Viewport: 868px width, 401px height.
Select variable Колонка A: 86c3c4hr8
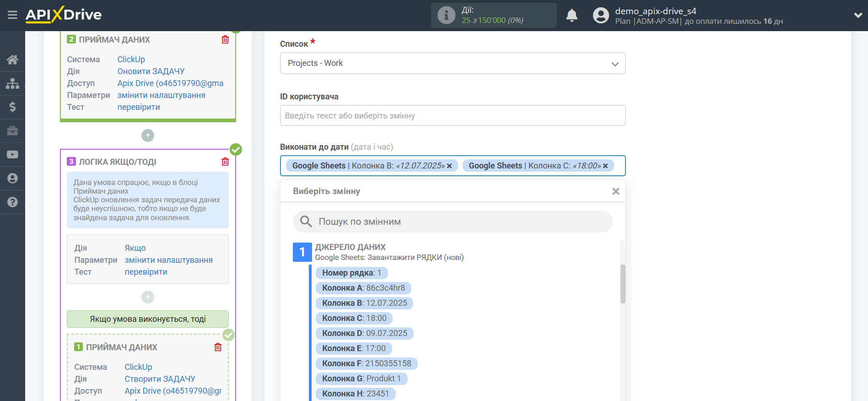[363, 288]
